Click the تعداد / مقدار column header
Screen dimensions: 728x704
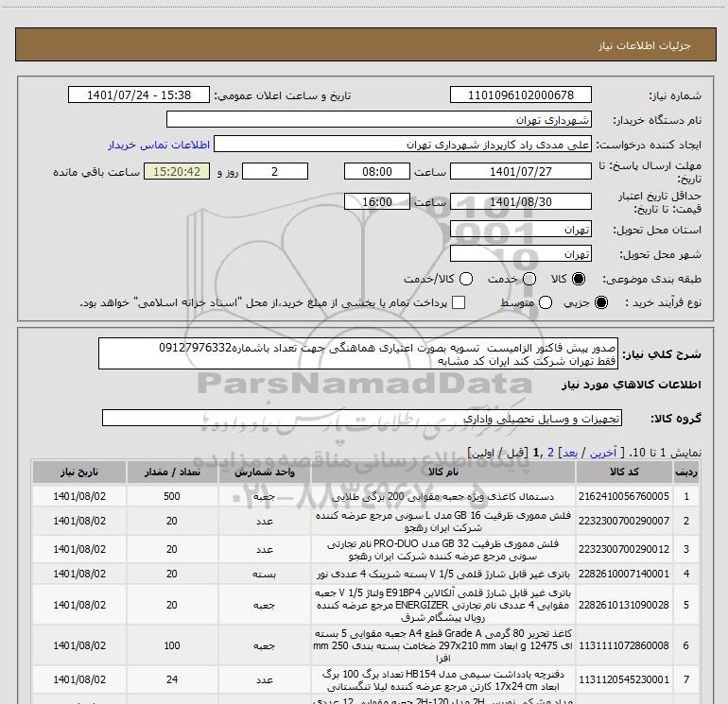pyautogui.click(x=172, y=472)
